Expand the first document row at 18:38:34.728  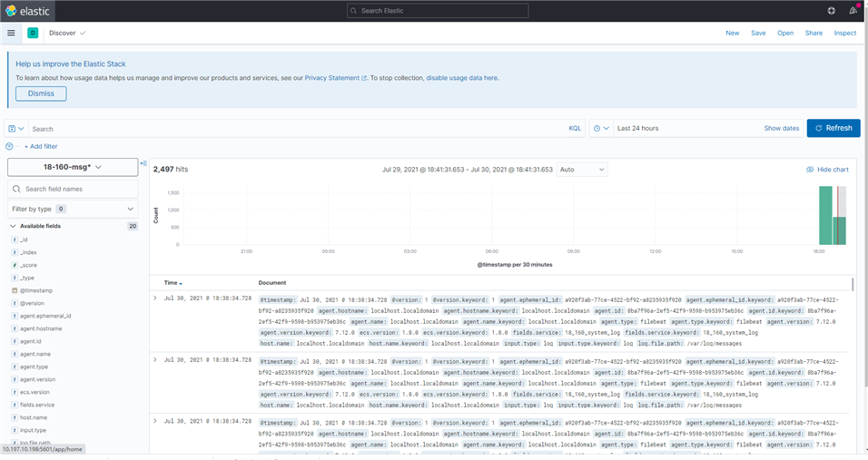coord(155,298)
